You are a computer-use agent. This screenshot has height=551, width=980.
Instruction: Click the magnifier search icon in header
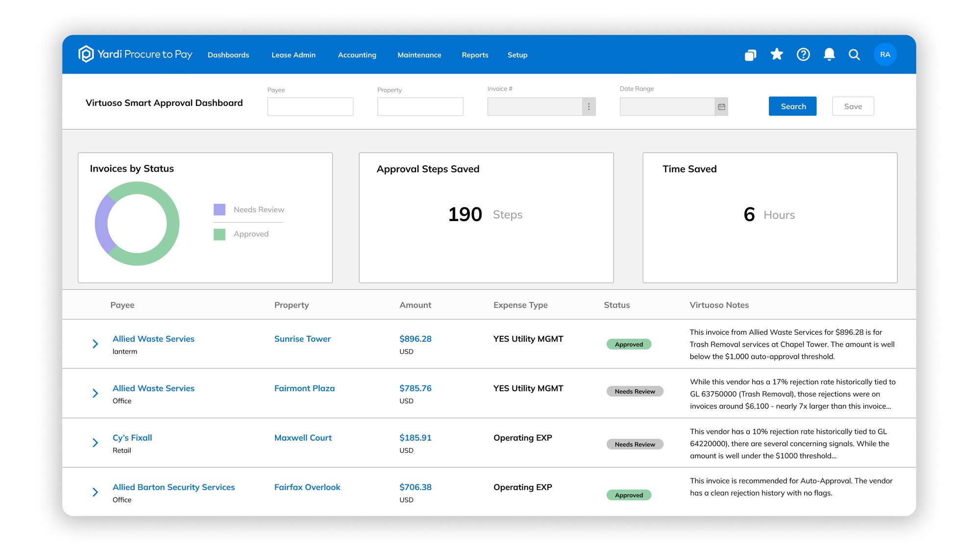(x=854, y=55)
